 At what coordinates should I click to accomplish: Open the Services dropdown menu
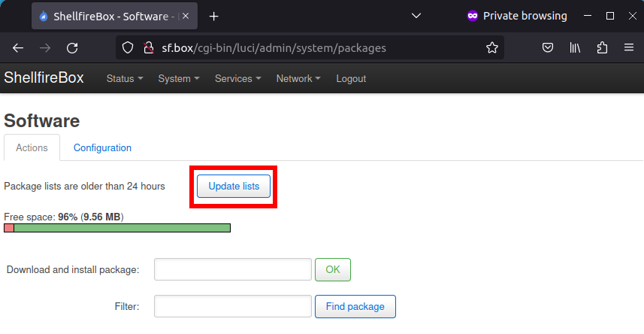[x=237, y=78]
